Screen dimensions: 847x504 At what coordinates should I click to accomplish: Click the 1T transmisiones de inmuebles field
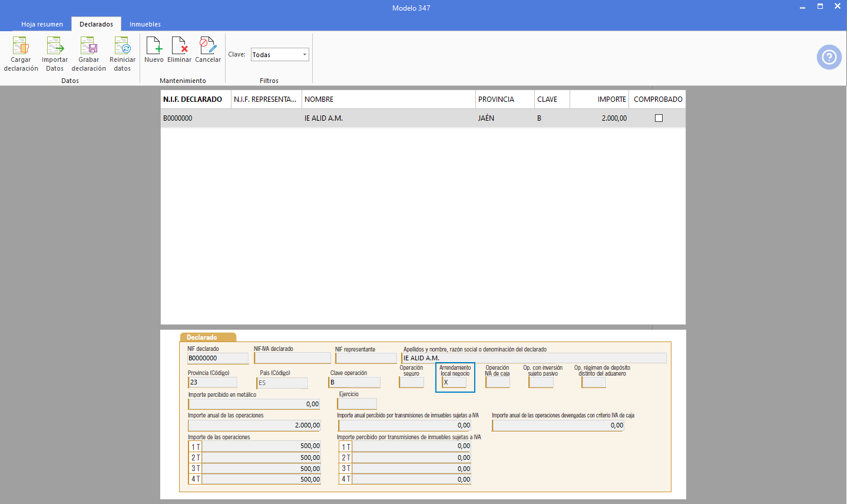[411, 446]
